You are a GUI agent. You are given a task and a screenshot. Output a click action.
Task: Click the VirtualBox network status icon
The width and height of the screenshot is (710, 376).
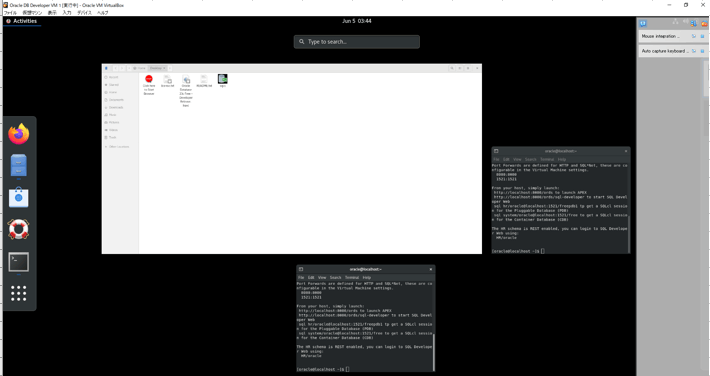click(x=676, y=22)
